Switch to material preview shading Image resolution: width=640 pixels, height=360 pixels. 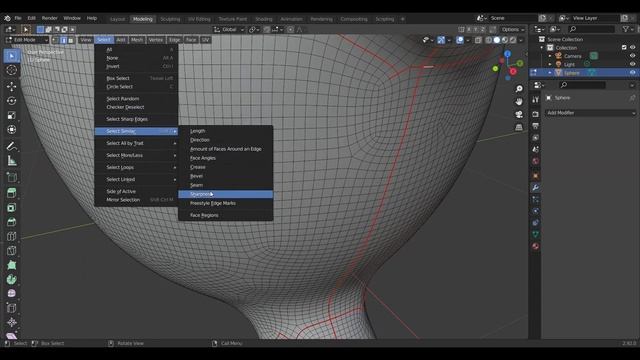click(505, 40)
